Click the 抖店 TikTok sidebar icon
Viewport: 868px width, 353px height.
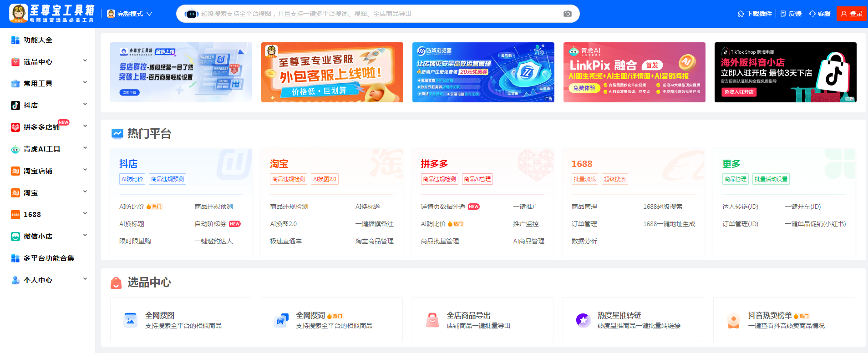[x=15, y=106]
